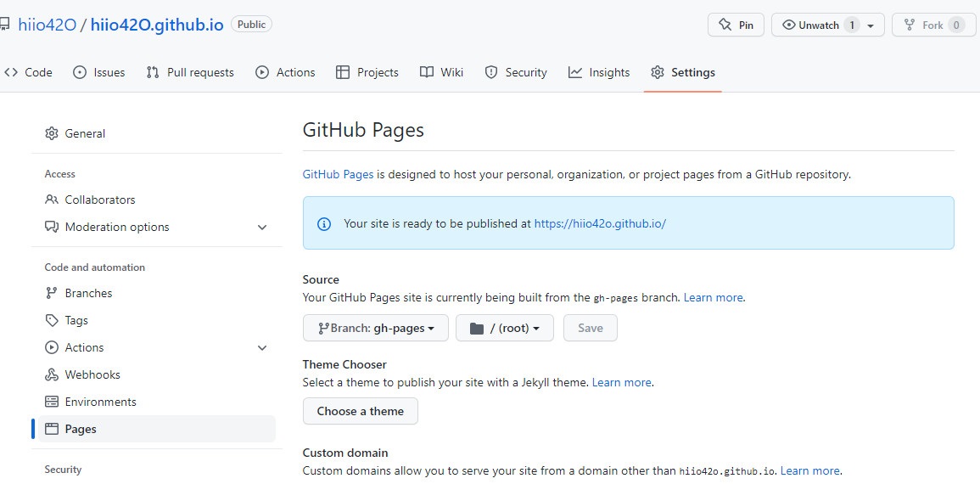Open the https://hiio42o.github.io/ site link
980x484 pixels.
[x=600, y=223]
